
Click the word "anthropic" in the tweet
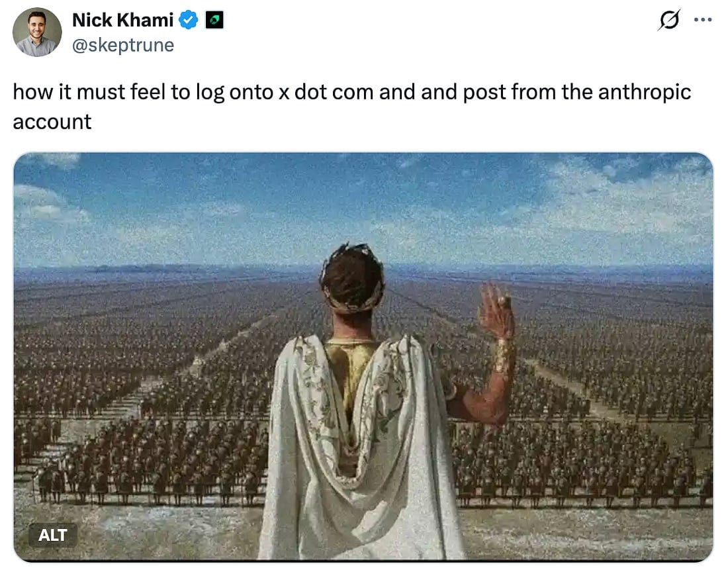[x=645, y=92]
